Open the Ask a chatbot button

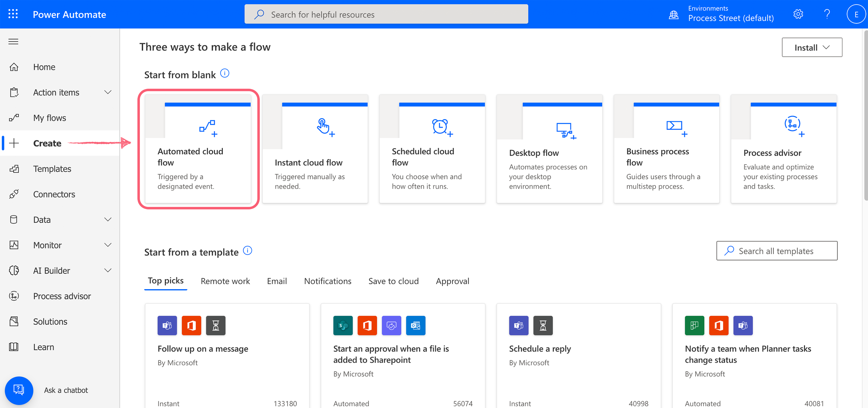19,390
